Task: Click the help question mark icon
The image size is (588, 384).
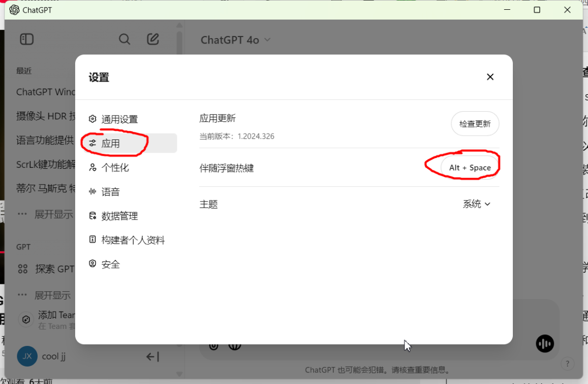Action: (567, 364)
